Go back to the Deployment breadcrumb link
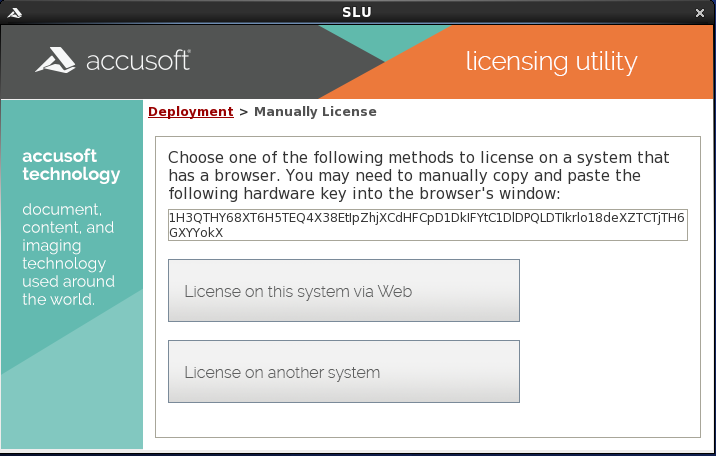716x456 pixels. 190,112
